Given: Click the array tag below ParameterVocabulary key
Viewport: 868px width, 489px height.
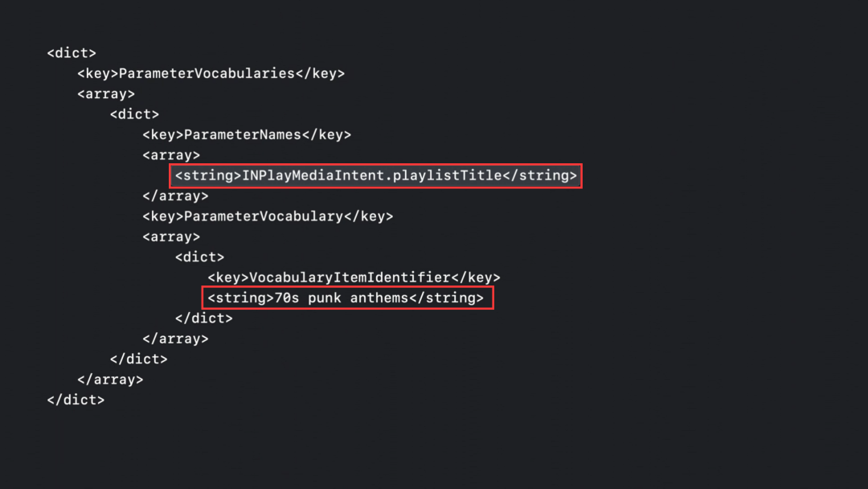Looking at the screenshot, I should (x=171, y=237).
